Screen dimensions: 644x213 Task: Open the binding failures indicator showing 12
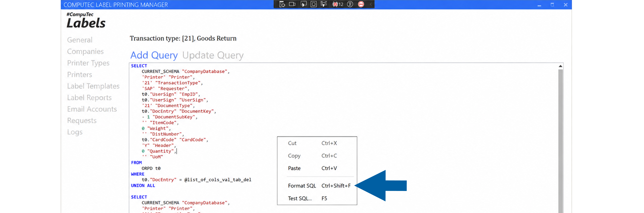(338, 4)
